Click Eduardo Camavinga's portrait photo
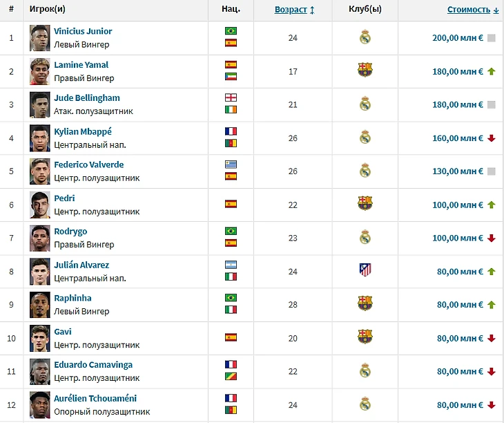 [41, 370]
